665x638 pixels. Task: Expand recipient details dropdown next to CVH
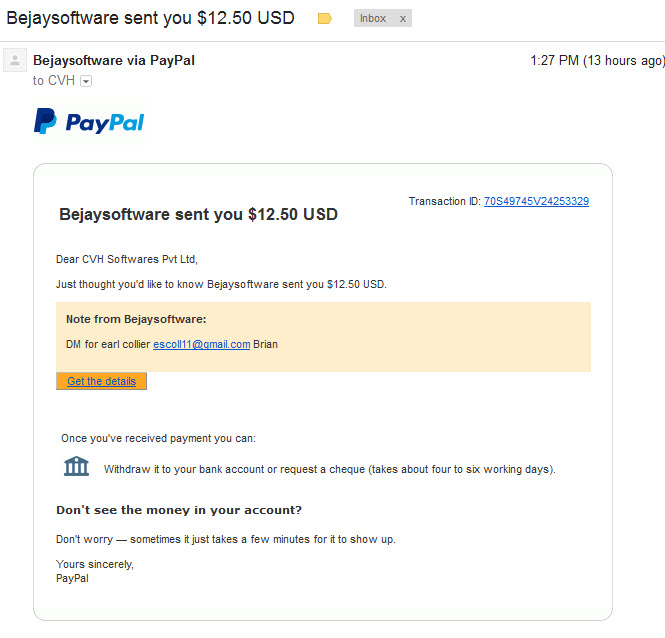(x=86, y=81)
